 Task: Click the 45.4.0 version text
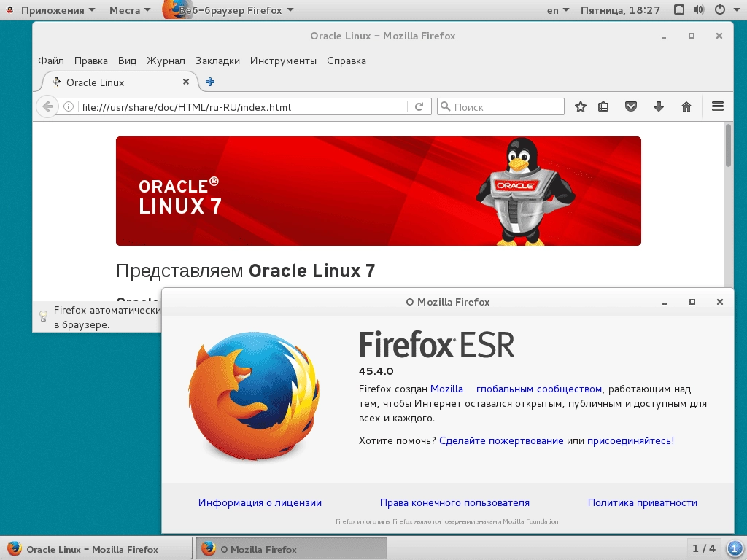tap(376, 371)
